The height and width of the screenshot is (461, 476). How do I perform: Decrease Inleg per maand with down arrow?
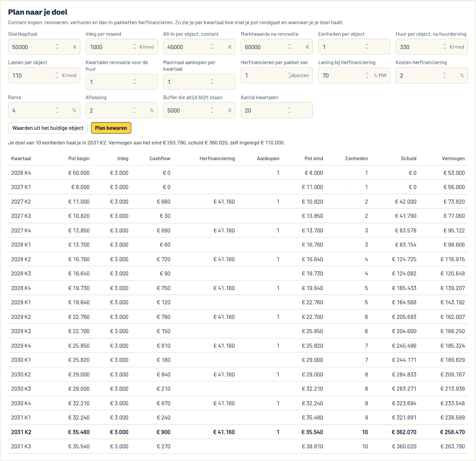[134, 49]
